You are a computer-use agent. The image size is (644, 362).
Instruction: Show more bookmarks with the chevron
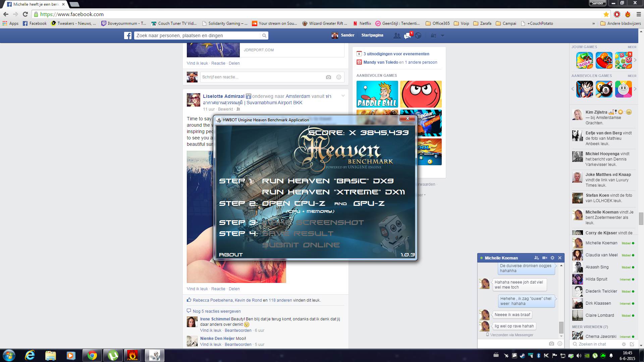[593, 23]
